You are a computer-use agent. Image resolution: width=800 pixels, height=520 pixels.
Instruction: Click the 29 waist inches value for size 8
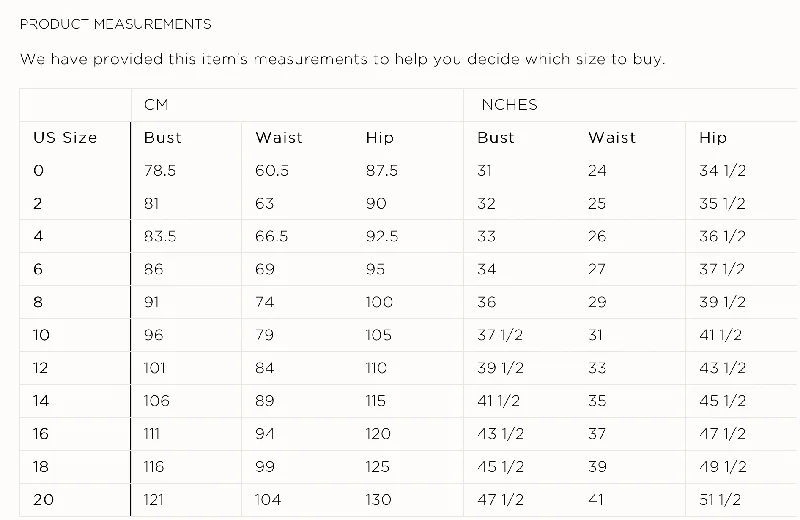point(597,302)
